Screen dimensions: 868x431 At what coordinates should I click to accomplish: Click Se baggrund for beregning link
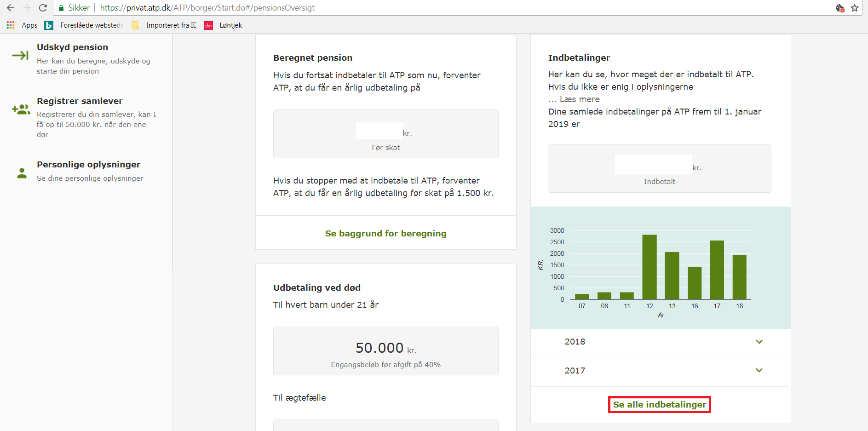385,234
